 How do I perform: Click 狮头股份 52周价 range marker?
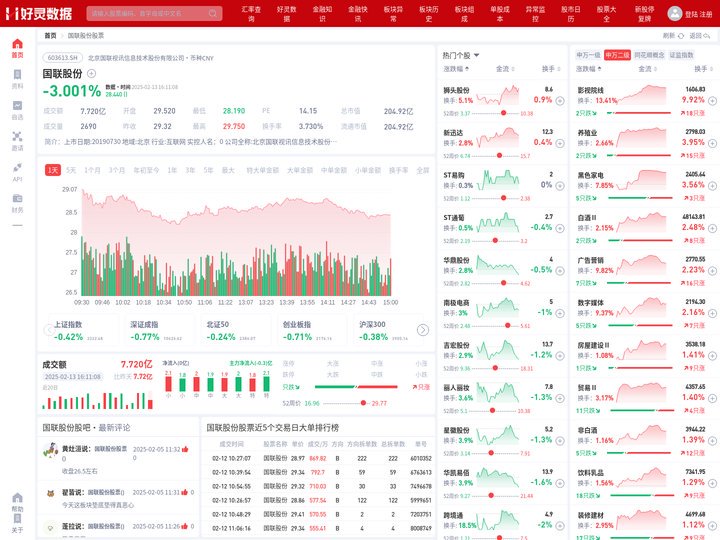(503, 113)
